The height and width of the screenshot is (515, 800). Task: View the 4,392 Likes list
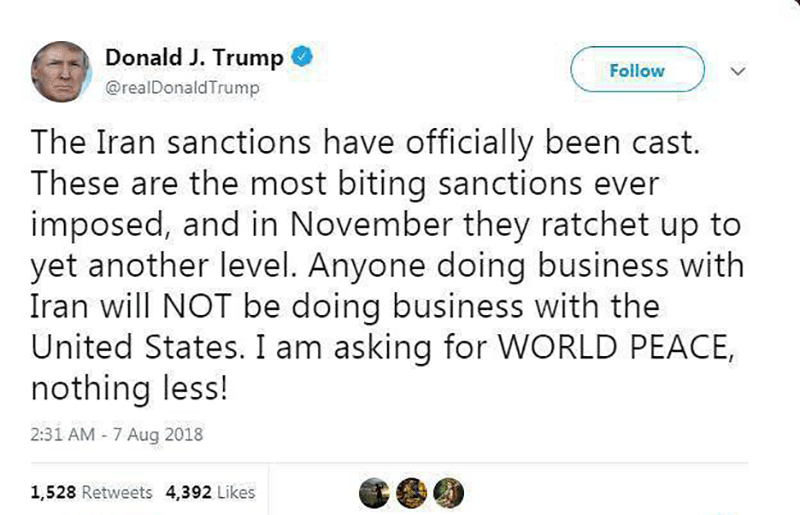[x=209, y=492]
